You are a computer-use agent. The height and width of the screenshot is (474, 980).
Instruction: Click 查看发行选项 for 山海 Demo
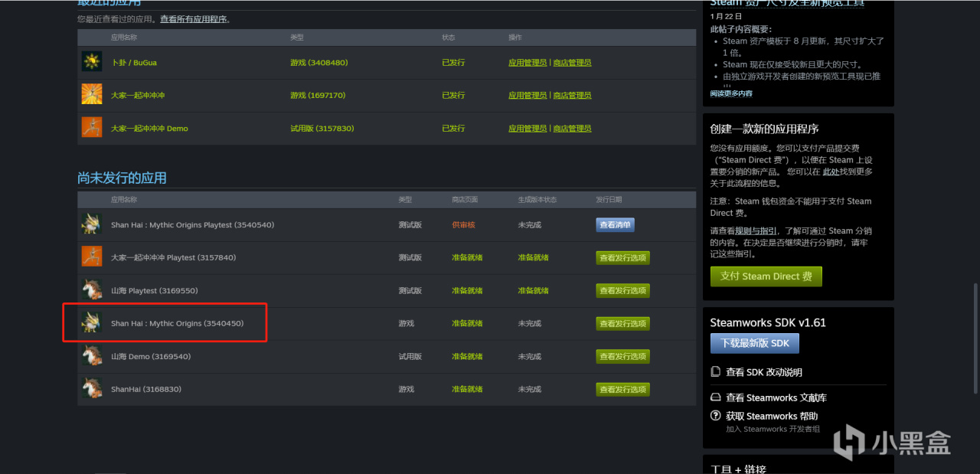(x=623, y=357)
